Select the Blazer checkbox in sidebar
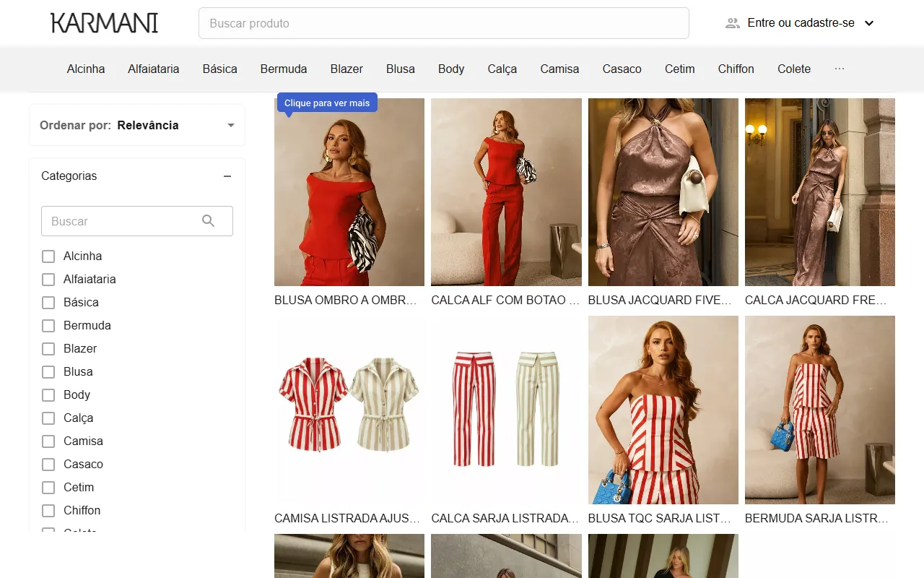This screenshot has width=924, height=578. pos(48,349)
